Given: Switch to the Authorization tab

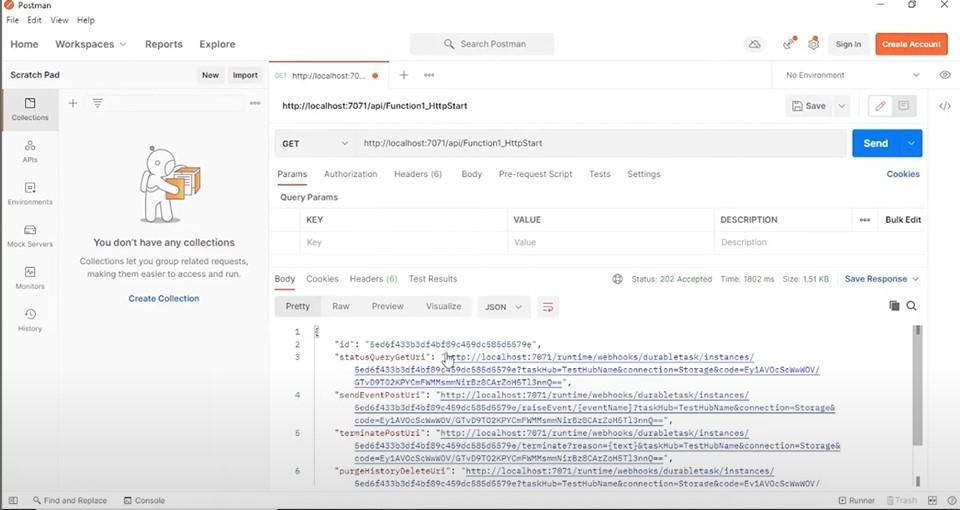Looking at the screenshot, I should tap(350, 174).
